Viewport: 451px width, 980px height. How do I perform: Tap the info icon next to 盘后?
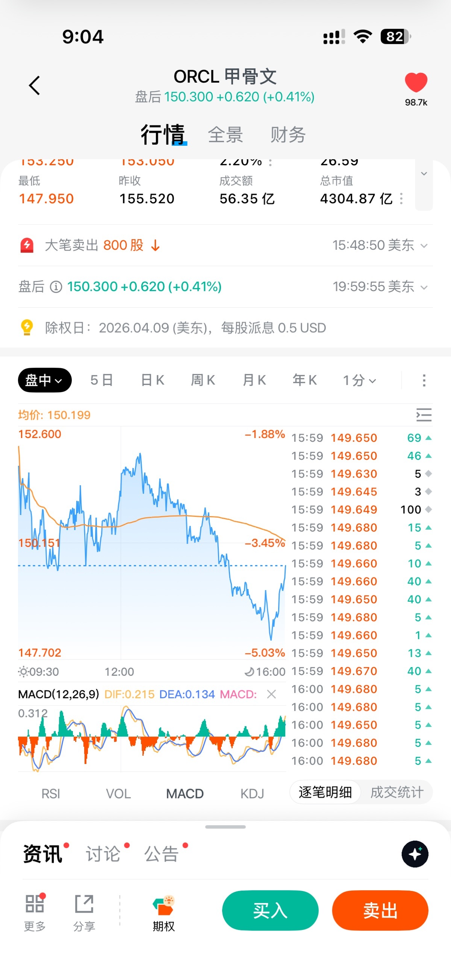tap(56, 287)
